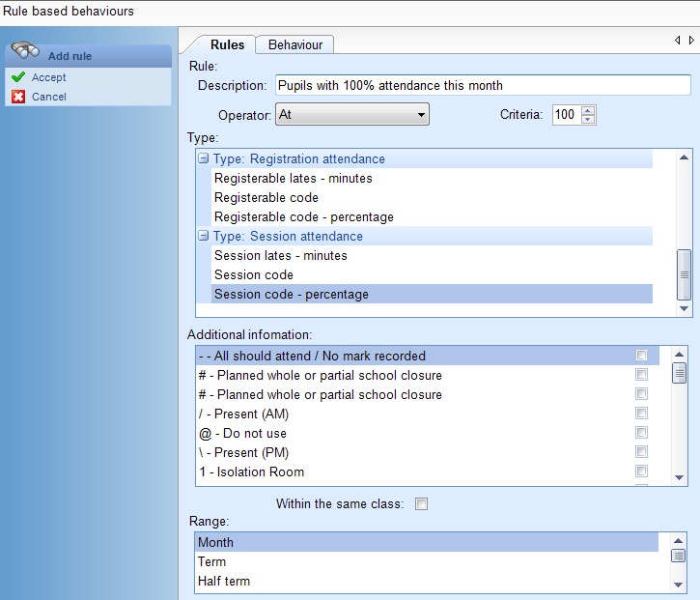Tick All should attend / No mark recorded
Image resolution: width=700 pixels, height=600 pixels.
pos(641,356)
